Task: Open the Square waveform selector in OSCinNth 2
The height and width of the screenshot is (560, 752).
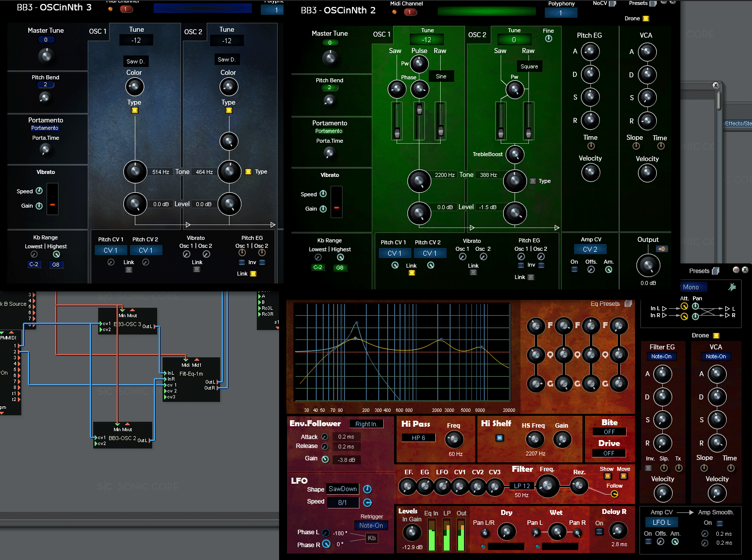Action: tap(529, 66)
